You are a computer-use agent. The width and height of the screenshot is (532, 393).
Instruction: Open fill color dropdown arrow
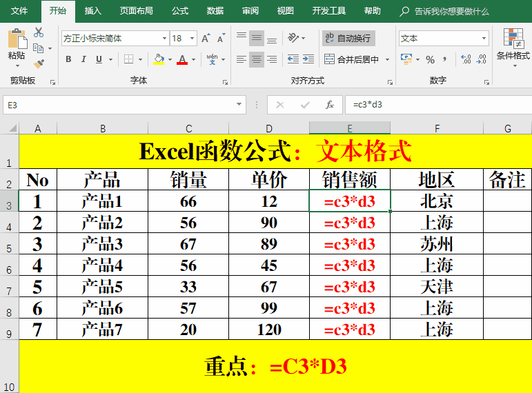[170, 60]
